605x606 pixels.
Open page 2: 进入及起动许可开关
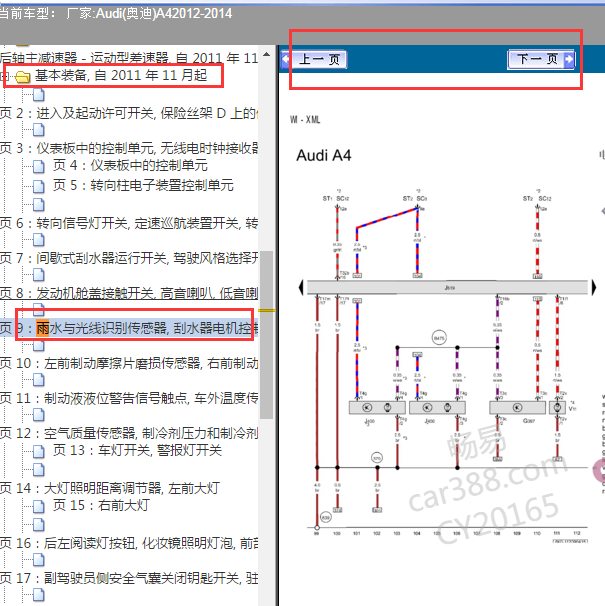129,113
